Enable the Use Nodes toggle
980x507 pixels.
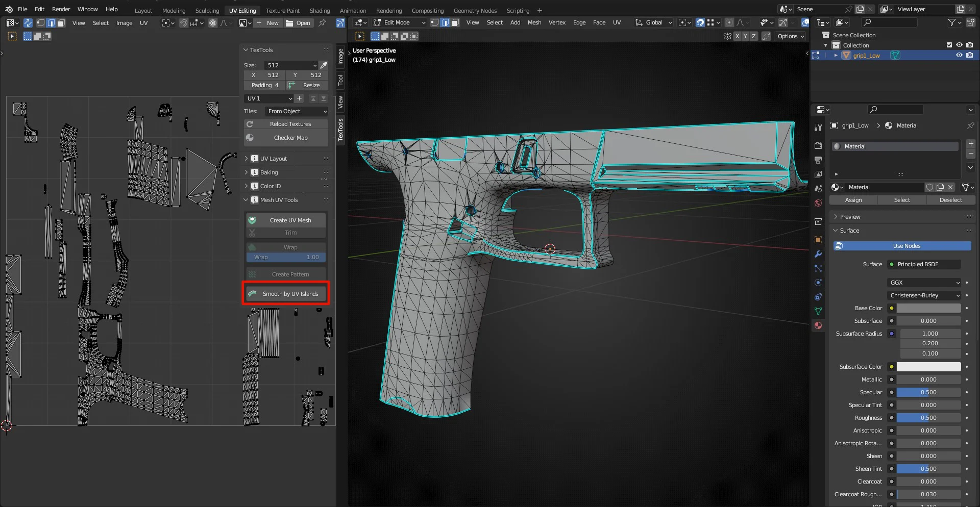pos(902,246)
